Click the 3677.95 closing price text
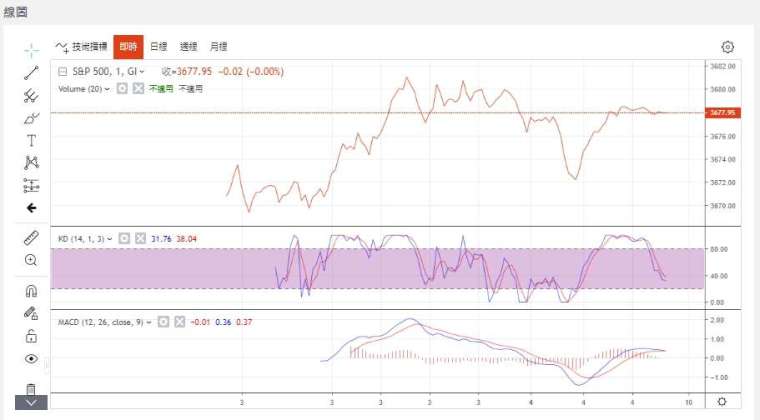The height and width of the screenshot is (420, 760). tap(194, 72)
